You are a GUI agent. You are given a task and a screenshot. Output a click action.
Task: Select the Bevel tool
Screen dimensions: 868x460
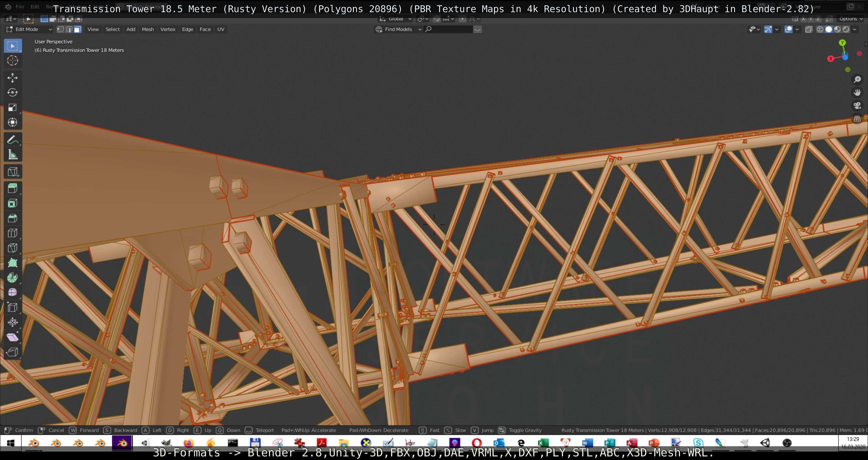point(13,218)
